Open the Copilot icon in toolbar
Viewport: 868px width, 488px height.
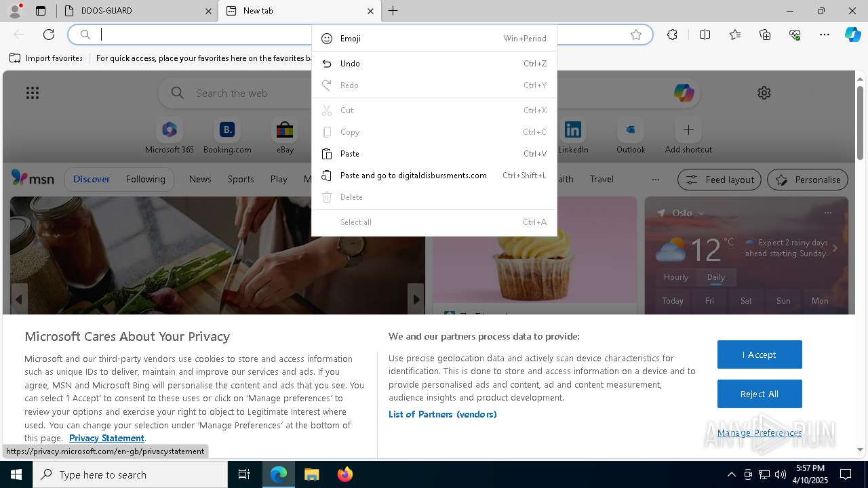coord(853,35)
